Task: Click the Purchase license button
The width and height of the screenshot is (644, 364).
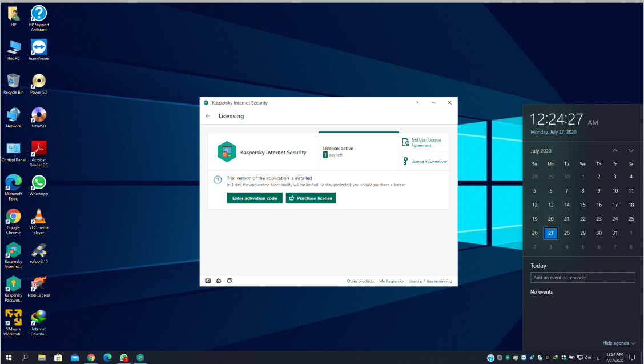Action: pyautogui.click(x=311, y=198)
